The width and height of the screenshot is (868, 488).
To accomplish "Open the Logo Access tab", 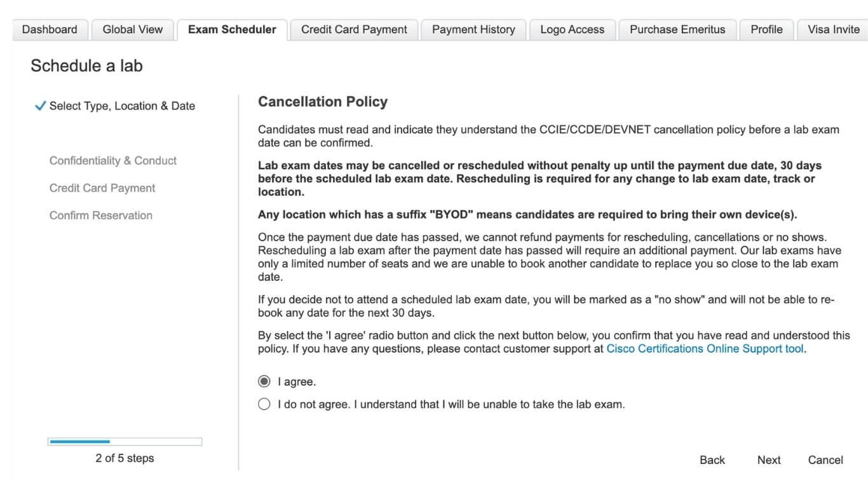I will 572,29.
